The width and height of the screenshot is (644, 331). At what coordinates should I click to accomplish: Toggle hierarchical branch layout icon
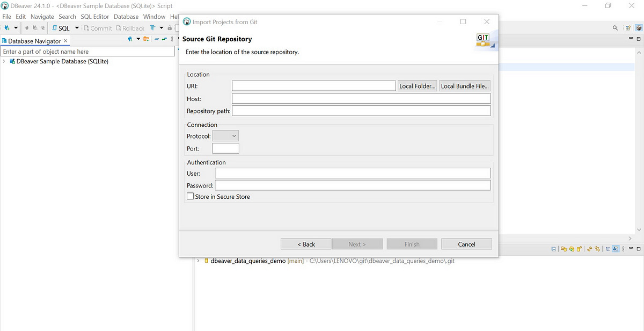click(607, 249)
